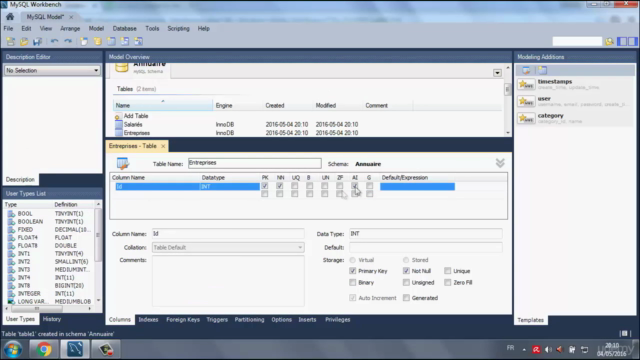Click the Annuaire schema database icon
The height and width of the screenshot is (360, 640).
click(x=122, y=67)
